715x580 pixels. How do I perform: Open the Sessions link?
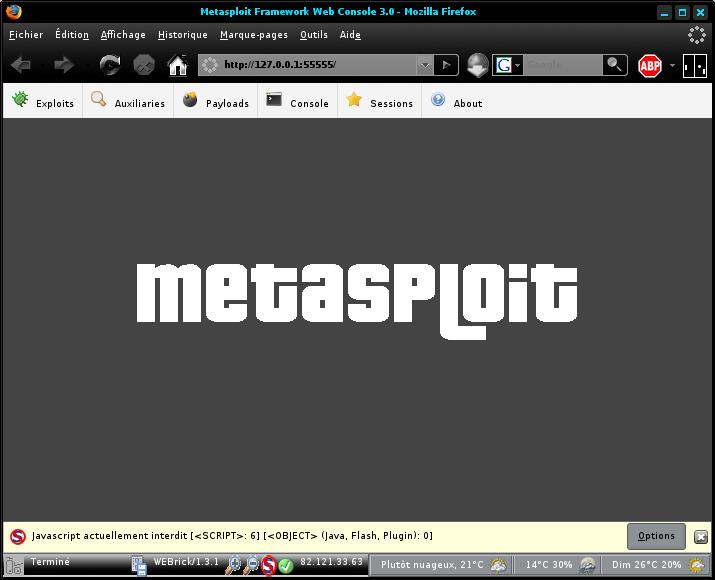391,104
